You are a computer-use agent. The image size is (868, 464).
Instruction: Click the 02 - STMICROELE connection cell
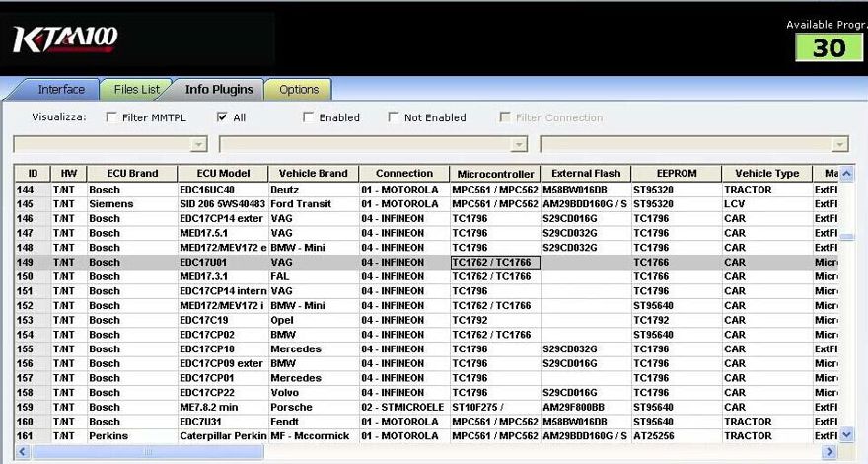(x=404, y=407)
